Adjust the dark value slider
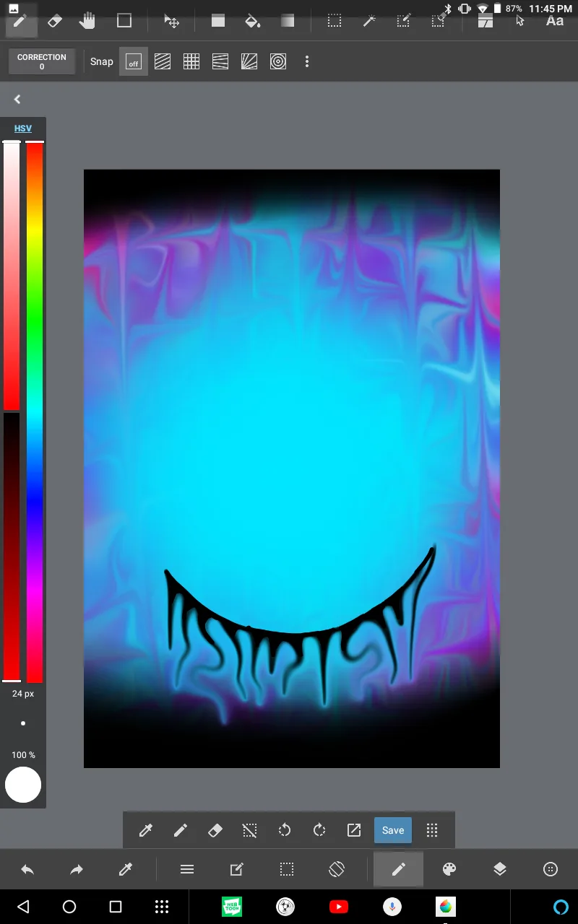This screenshot has width=578, height=924. click(x=12, y=546)
